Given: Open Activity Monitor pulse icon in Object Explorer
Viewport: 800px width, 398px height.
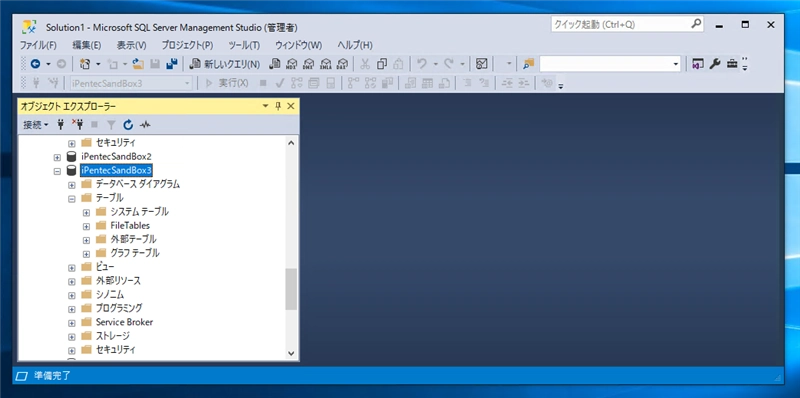Looking at the screenshot, I should (x=145, y=125).
